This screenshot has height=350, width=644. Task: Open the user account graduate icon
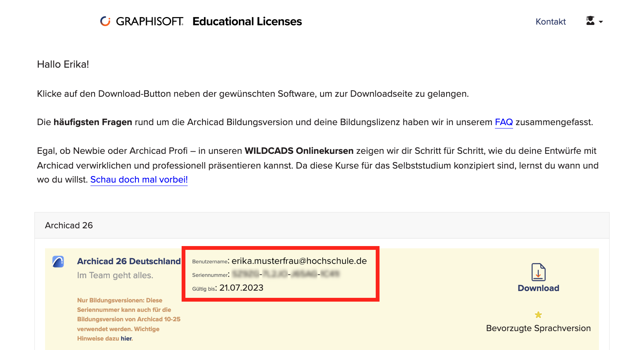pos(590,21)
